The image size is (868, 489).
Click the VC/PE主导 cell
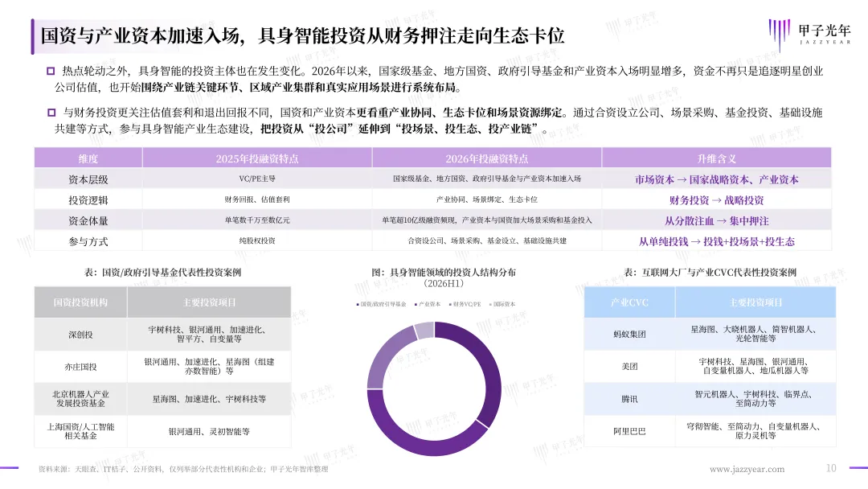[257, 179]
